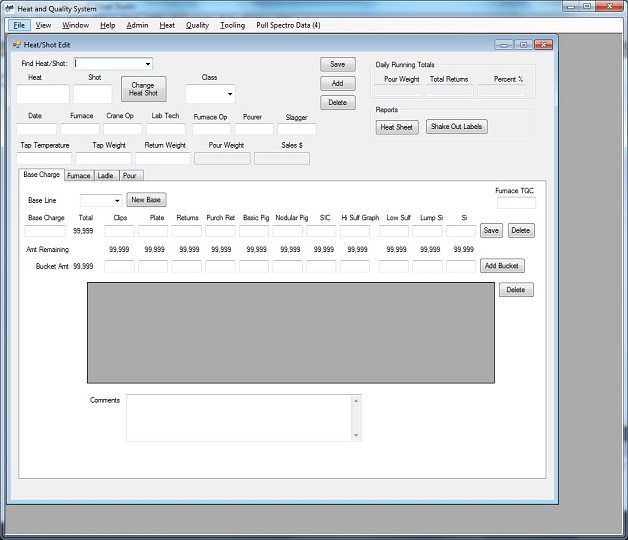This screenshot has height=540, width=628.
Task: Click the Heat/Shot Edit window icon
Action: (x=16, y=45)
